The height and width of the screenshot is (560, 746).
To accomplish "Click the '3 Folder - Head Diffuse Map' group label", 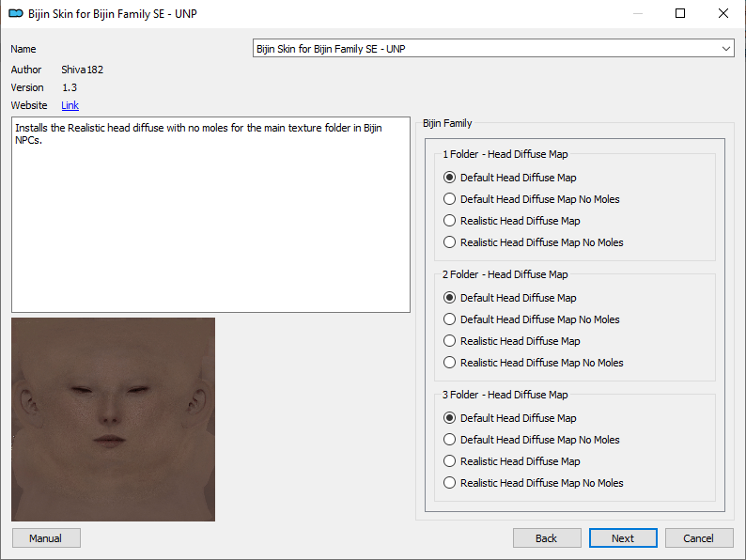I will [x=505, y=395].
